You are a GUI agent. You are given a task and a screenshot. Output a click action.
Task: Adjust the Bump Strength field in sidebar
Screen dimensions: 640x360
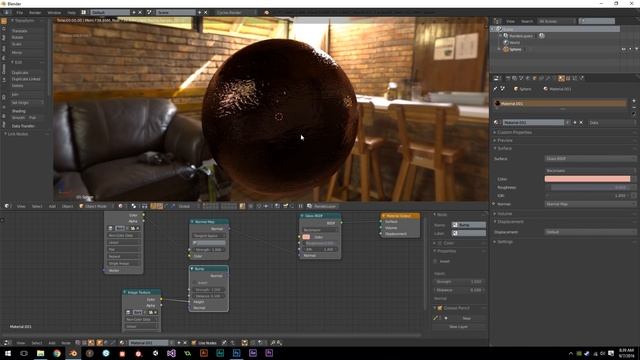(x=459, y=282)
